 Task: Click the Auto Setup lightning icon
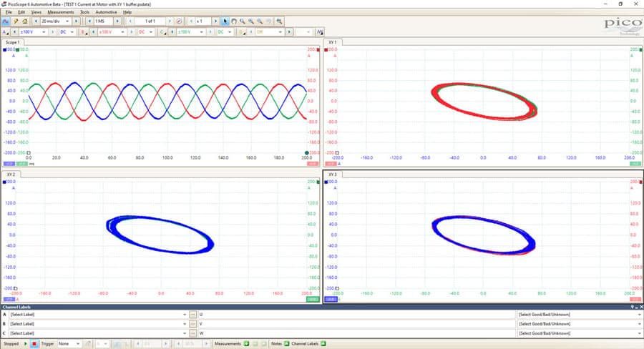(x=16, y=21)
